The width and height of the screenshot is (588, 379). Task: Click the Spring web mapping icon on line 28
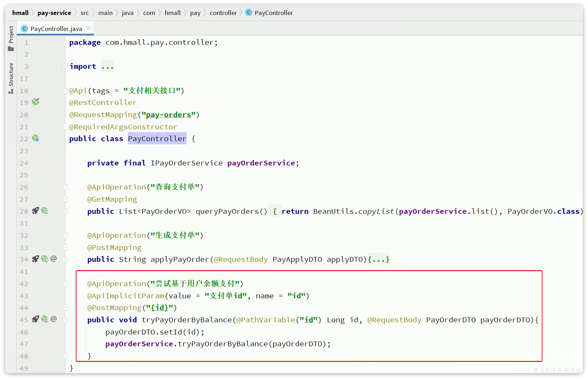click(x=44, y=211)
